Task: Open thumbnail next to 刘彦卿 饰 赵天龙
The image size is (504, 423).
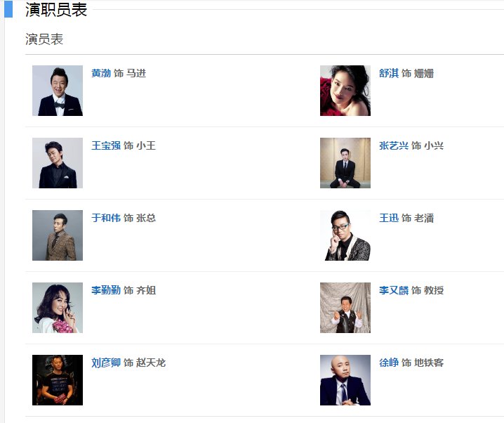Action: [58, 380]
